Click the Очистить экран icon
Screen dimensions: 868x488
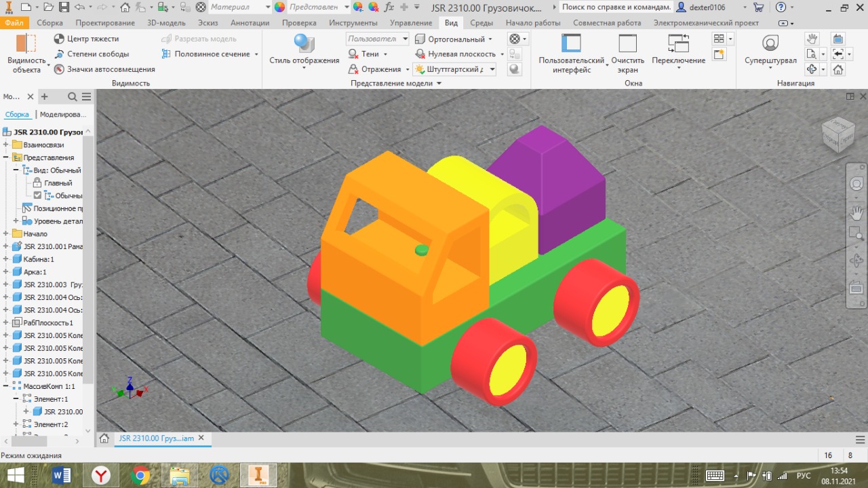click(x=627, y=45)
